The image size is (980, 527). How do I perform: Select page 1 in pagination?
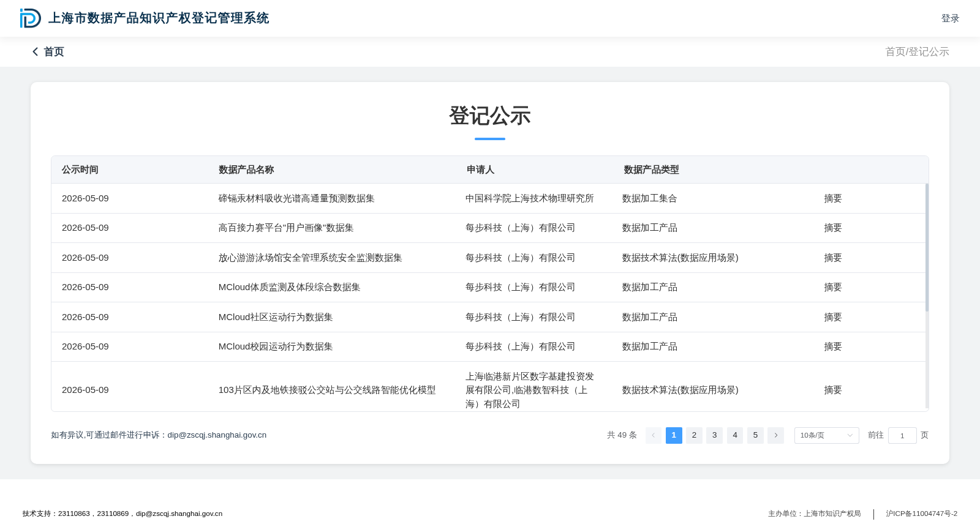click(x=674, y=435)
